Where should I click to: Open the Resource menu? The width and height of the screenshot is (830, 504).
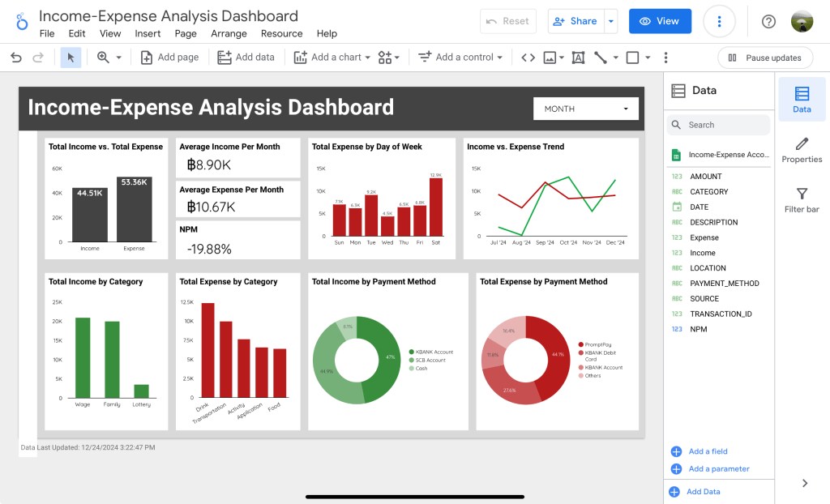[281, 34]
